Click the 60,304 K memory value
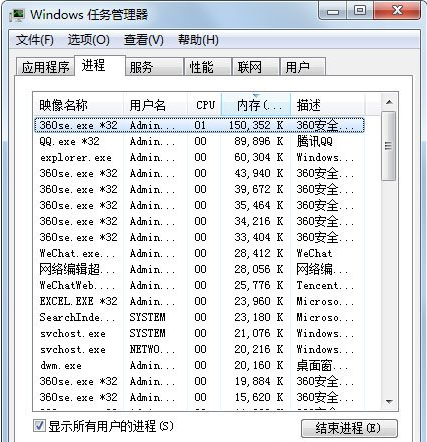This screenshot has width=427, height=442. pos(259,157)
